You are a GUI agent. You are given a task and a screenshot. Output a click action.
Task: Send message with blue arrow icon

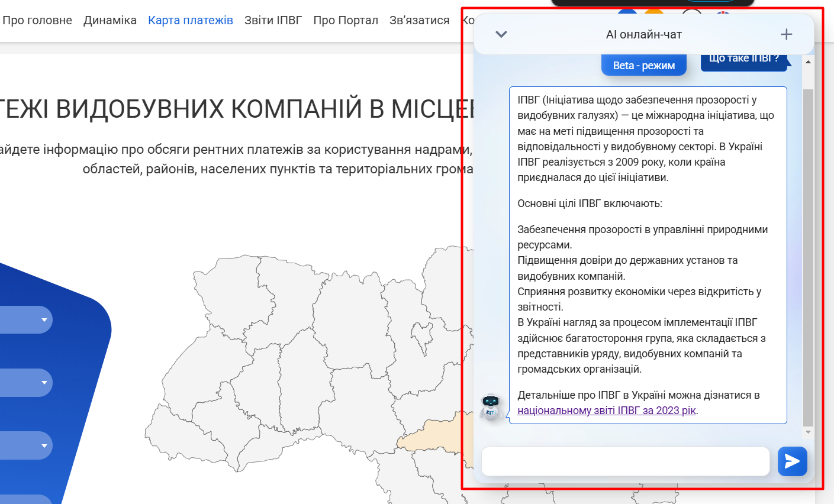[792, 461]
